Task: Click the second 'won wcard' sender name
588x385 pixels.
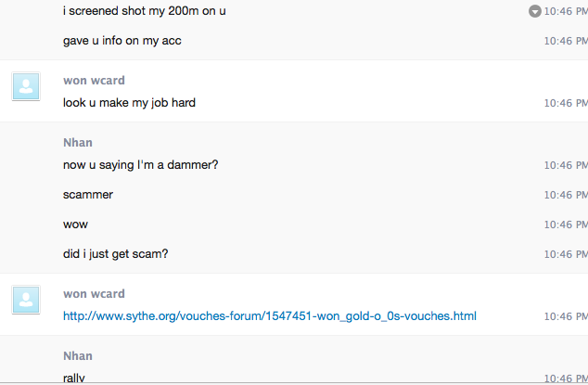Action: coord(94,294)
